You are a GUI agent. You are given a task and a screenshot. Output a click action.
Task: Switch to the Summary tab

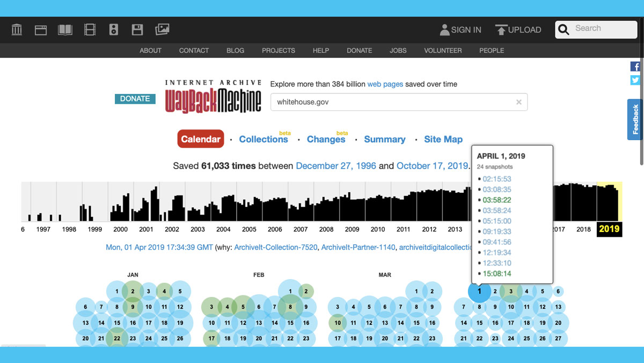tap(385, 139)
